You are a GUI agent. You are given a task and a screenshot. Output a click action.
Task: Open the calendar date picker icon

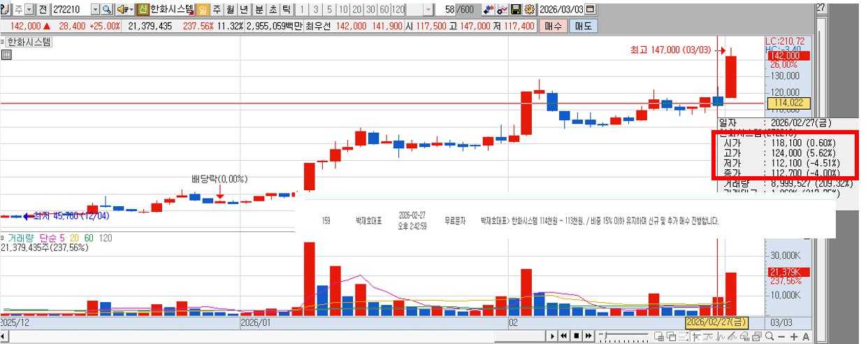click(x=591, y=10)
